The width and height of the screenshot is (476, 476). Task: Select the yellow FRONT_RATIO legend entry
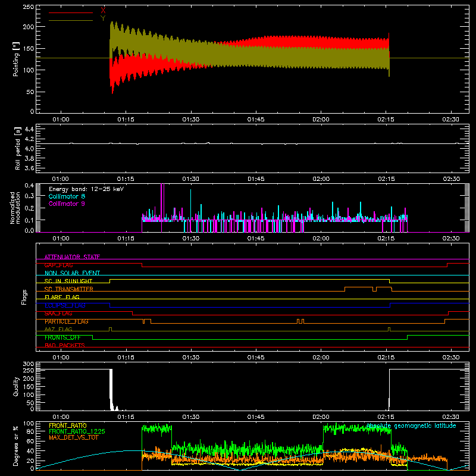click(68, 425)
